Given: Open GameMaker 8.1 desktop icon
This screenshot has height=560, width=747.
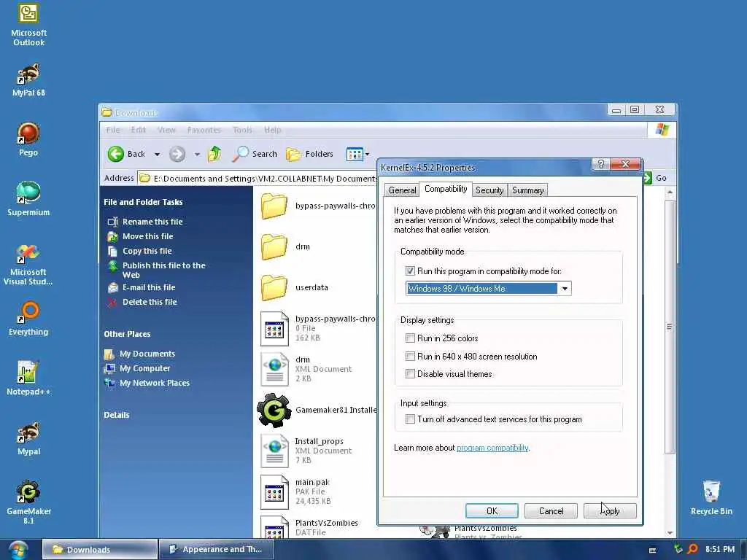Looking at the screenshot, I should 28,502.
